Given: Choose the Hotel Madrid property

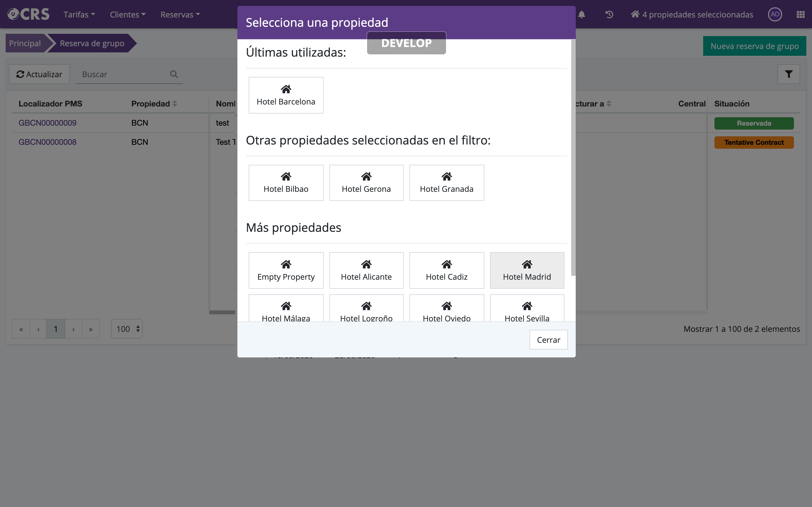Looking at the screenshot, I should (x=527, y=270).
